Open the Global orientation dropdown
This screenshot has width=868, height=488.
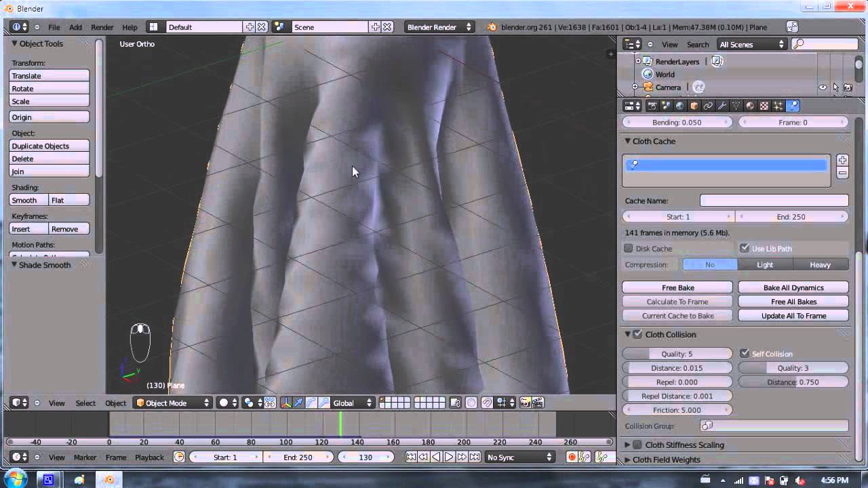click(352, 403)
